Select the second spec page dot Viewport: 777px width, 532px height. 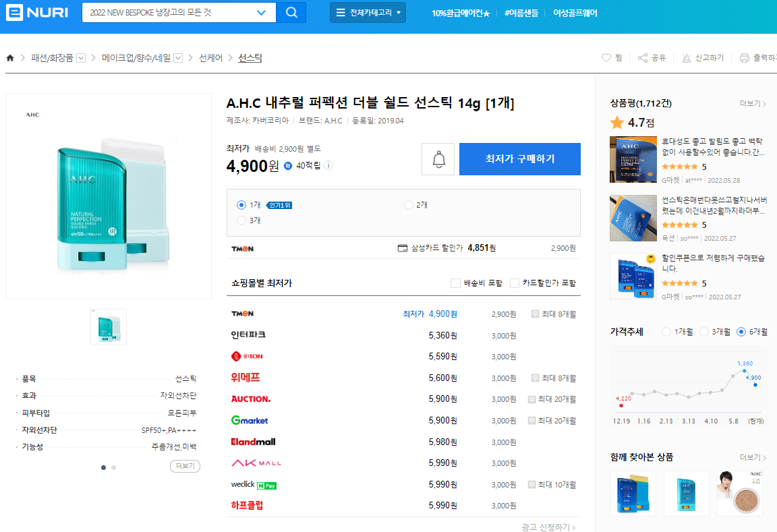(114, 467)
